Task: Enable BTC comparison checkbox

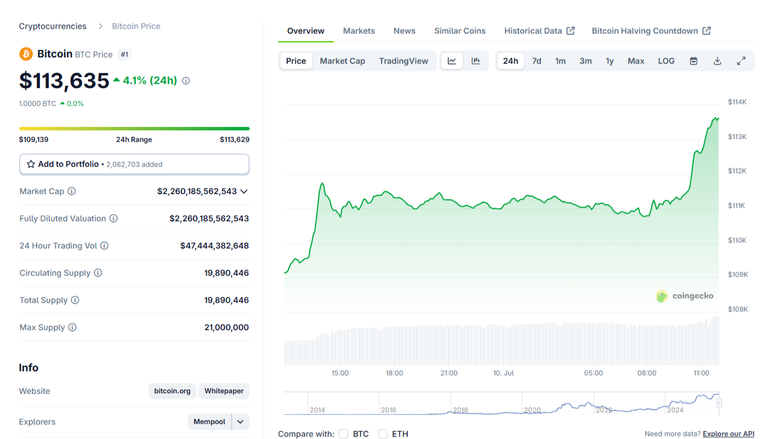Action: click(x=343, y=434)
